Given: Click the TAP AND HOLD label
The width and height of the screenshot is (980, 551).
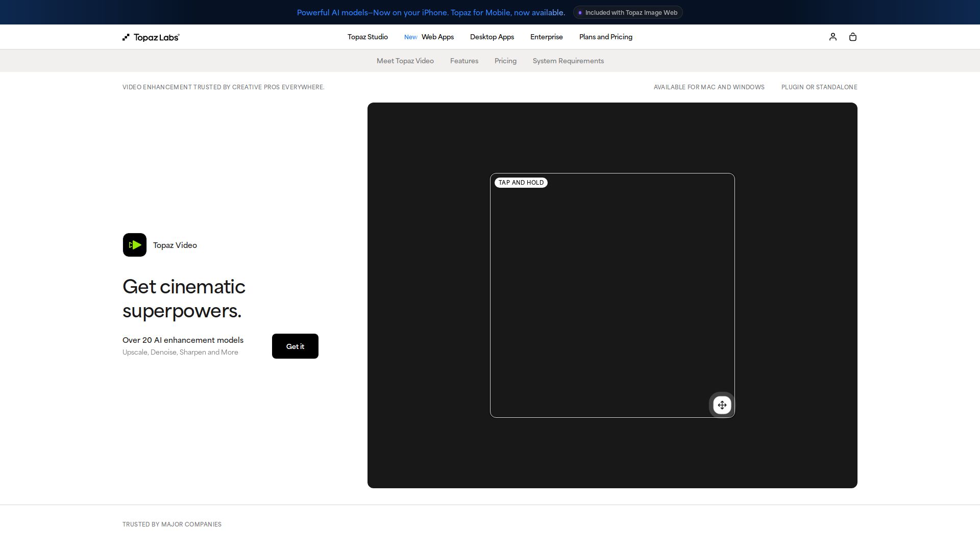Looking at the screenshot, I should click(521, 183).
